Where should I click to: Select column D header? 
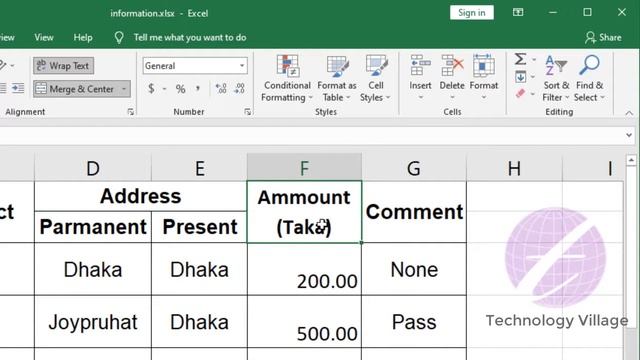pyautogui.click(x=93, y=168)
